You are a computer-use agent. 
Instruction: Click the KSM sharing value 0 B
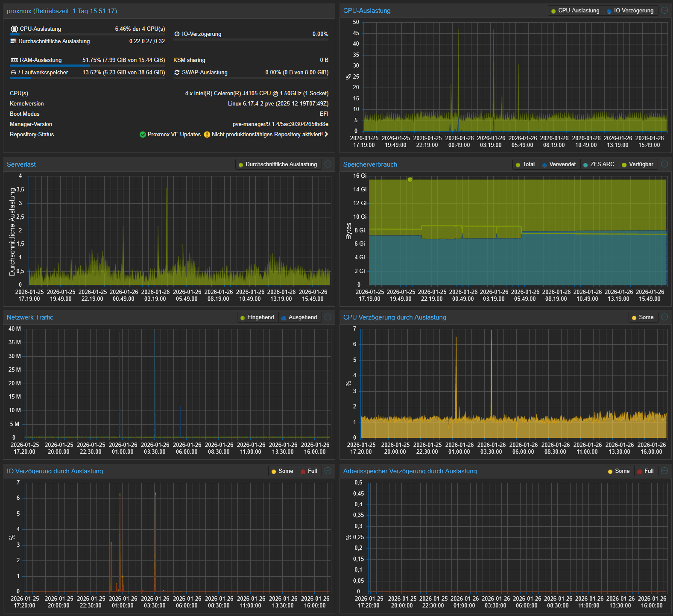coord(324,60)
